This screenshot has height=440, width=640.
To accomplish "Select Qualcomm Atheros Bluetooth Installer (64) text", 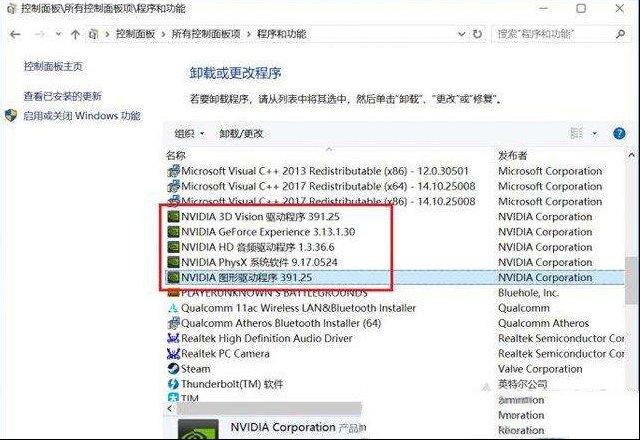I will tap(281, 323).
